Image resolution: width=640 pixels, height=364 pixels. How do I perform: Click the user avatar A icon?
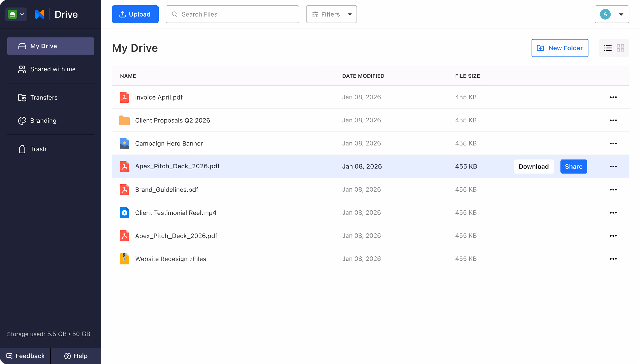click(x=605, y=14)
